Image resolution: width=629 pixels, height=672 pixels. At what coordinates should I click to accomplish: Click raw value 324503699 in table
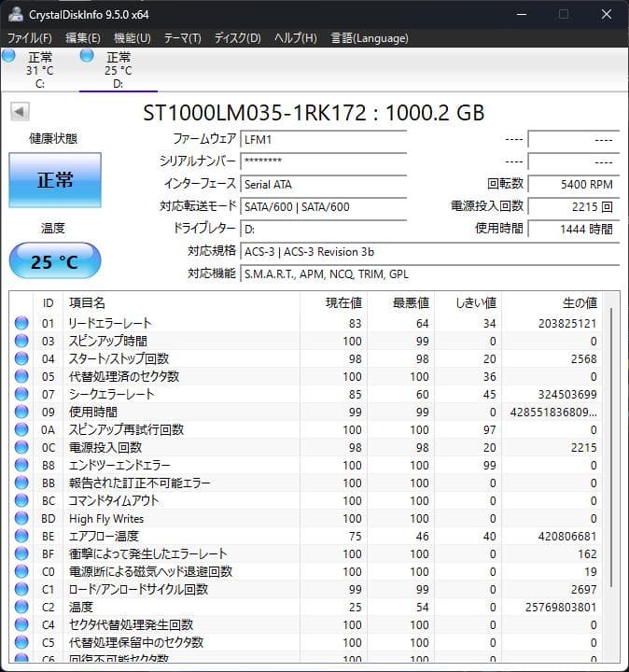pos(567,394)
